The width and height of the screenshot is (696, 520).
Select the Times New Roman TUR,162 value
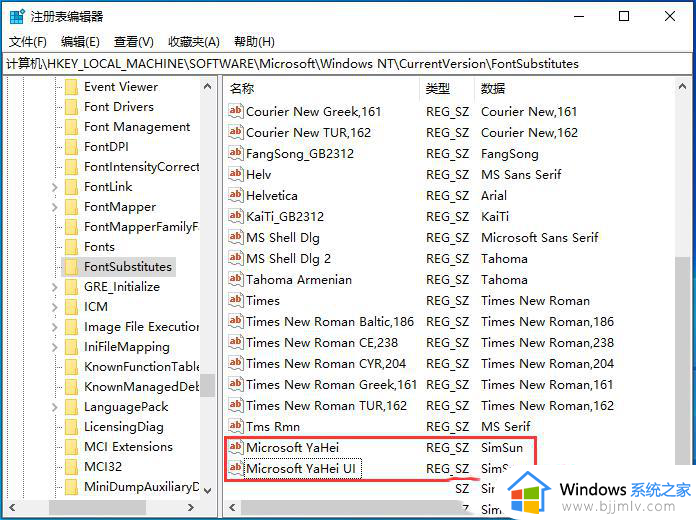tap(326, 405)
